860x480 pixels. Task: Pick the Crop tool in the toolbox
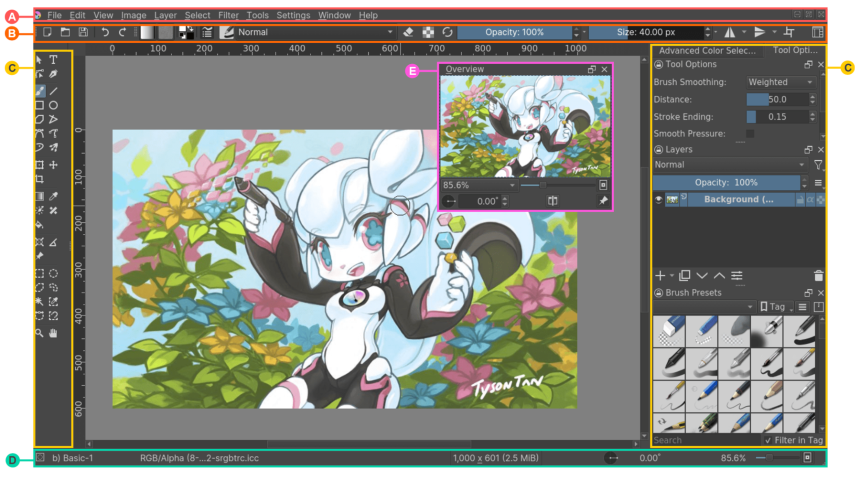(39, 179)
